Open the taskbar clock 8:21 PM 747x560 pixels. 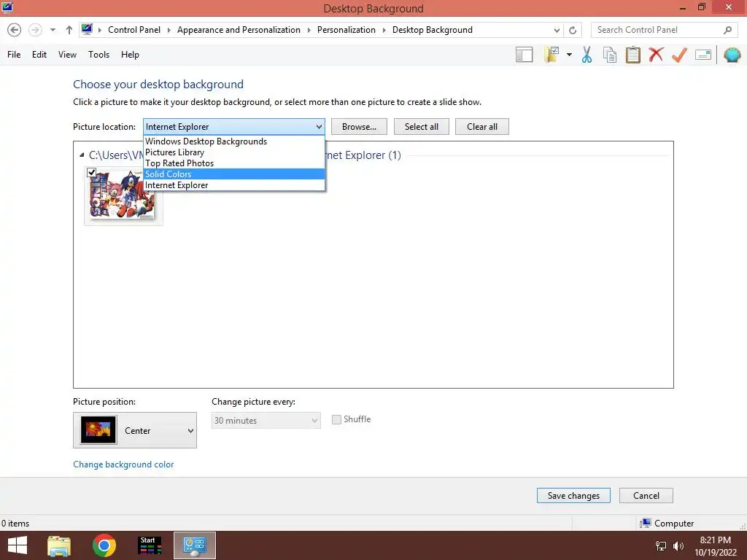(716, 546)
